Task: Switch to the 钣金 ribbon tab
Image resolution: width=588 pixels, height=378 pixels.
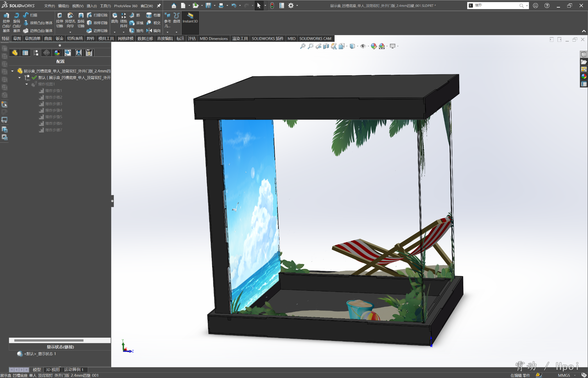Action: tap(59, 38)
